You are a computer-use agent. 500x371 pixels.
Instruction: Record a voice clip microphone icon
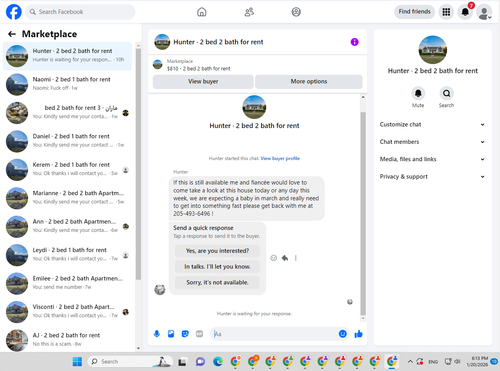(x=157, y=334)
